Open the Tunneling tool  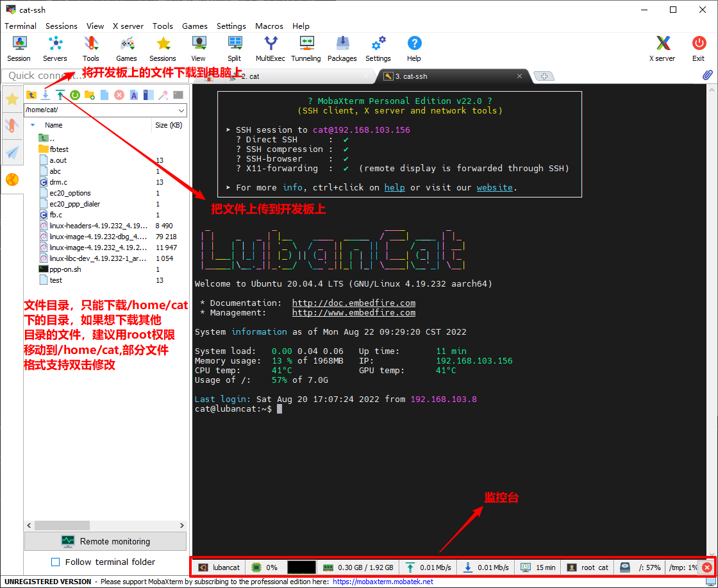306,49
